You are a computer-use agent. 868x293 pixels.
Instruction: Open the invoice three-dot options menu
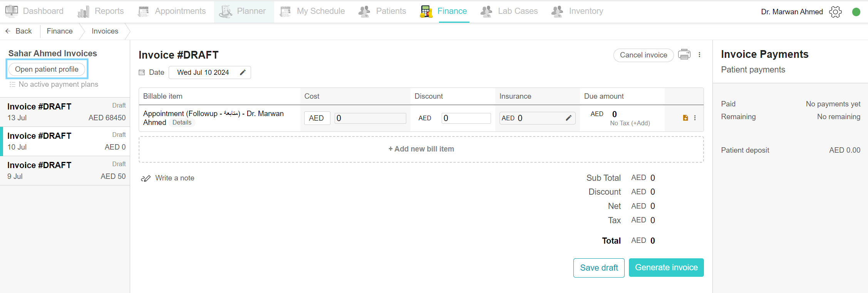tap(699, 55)
